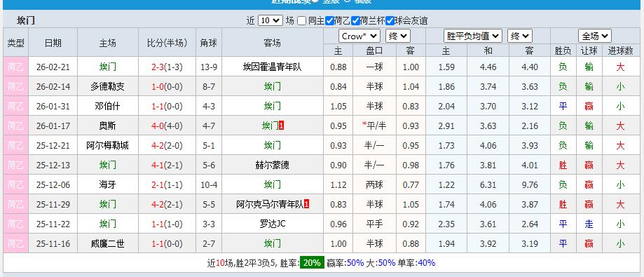The height and width of the screenshot is (277, 644).
Task: Click the 荷乙 tag in the 25-11-16 row
Action: tap(15, 244)
